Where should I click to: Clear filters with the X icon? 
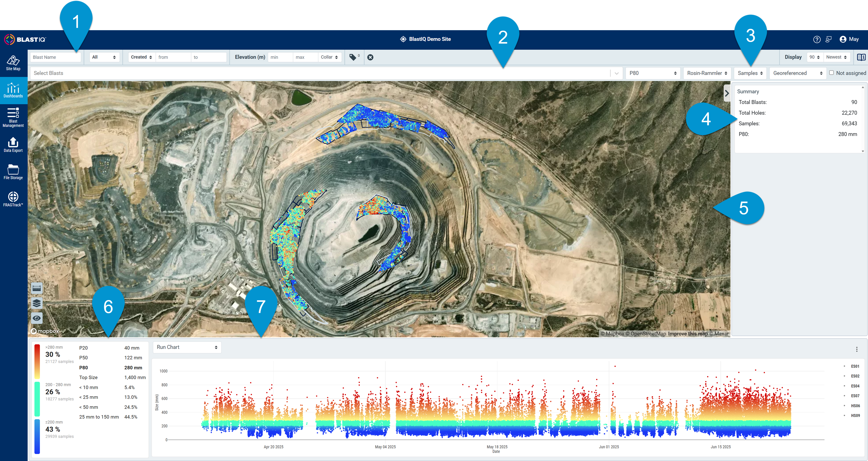[370, 57]
